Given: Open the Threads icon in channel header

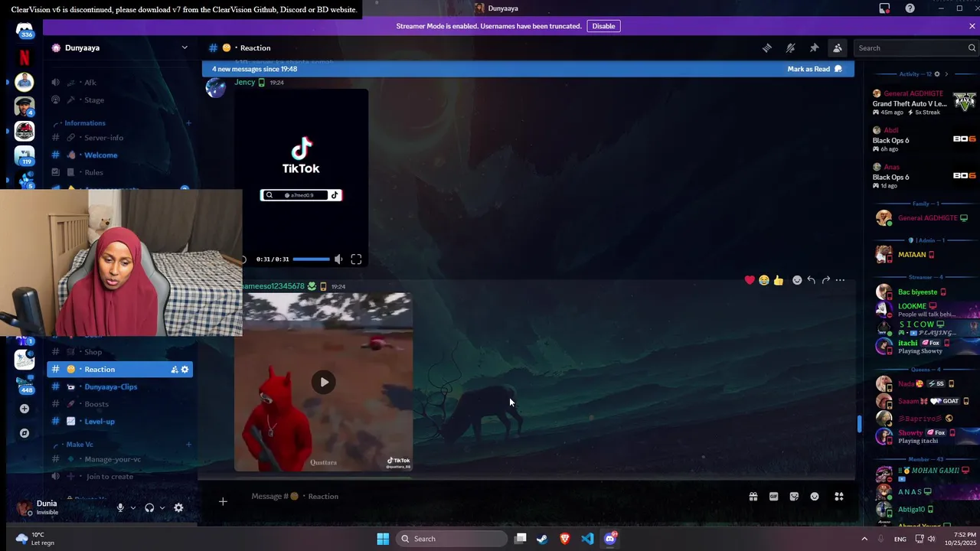Looking at the screenshot, I should pyautogui.click(x=766, y=47).
